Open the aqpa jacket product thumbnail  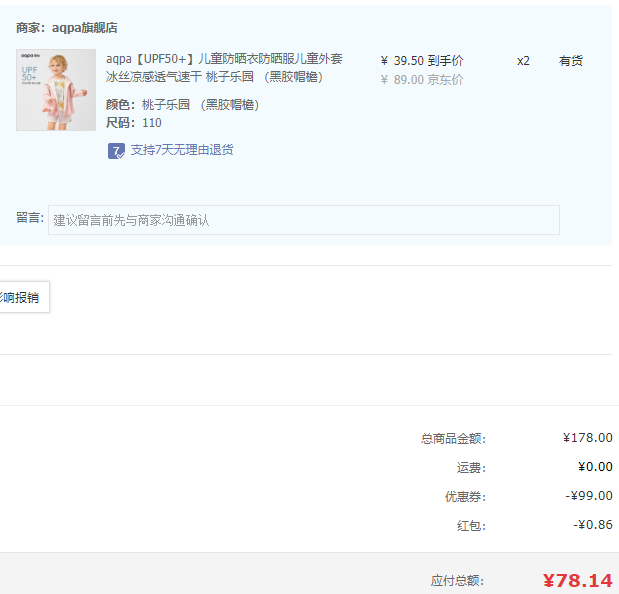coord(56,90)
